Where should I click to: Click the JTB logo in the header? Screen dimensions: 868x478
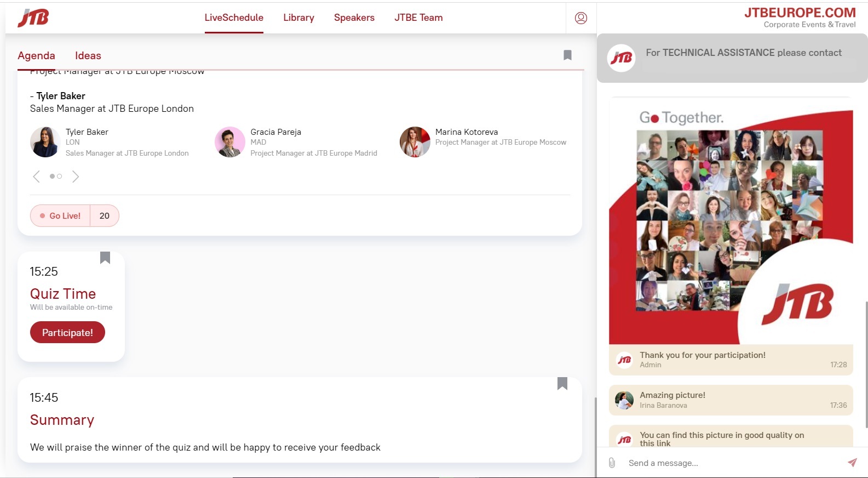click(x=33, y=18)
